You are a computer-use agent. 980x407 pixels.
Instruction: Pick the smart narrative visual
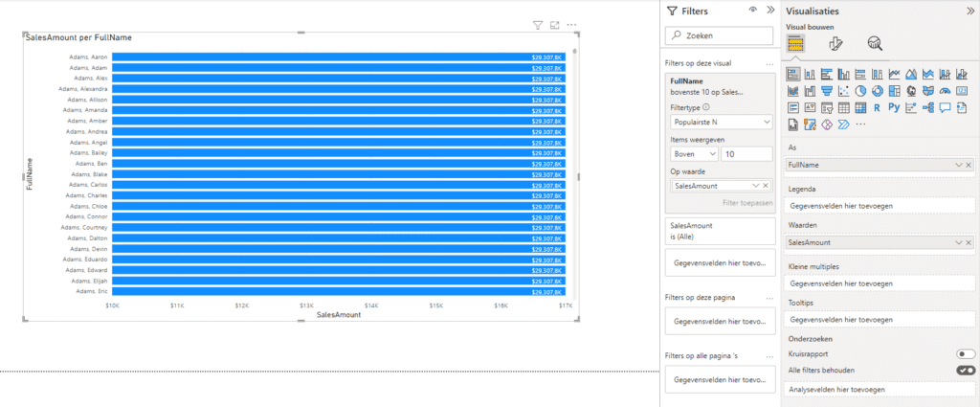(962, 107)
